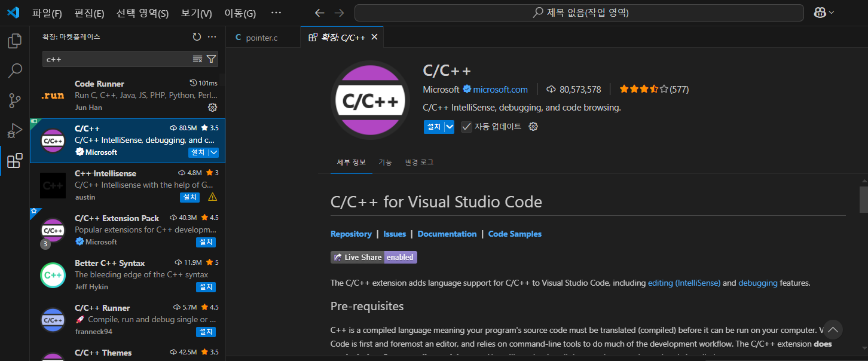Click the Microsoft publisher name in details
Screen dimensions: 868x361
tap(441, 90)
